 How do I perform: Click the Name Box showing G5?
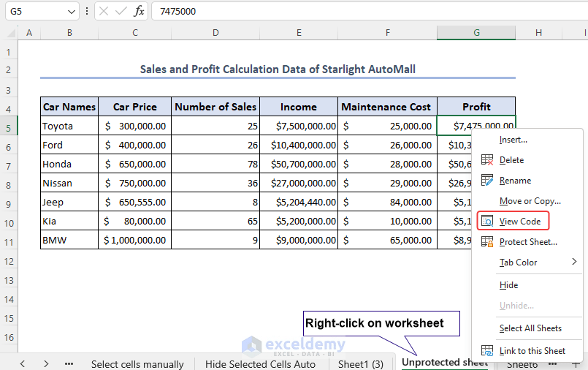37,11
